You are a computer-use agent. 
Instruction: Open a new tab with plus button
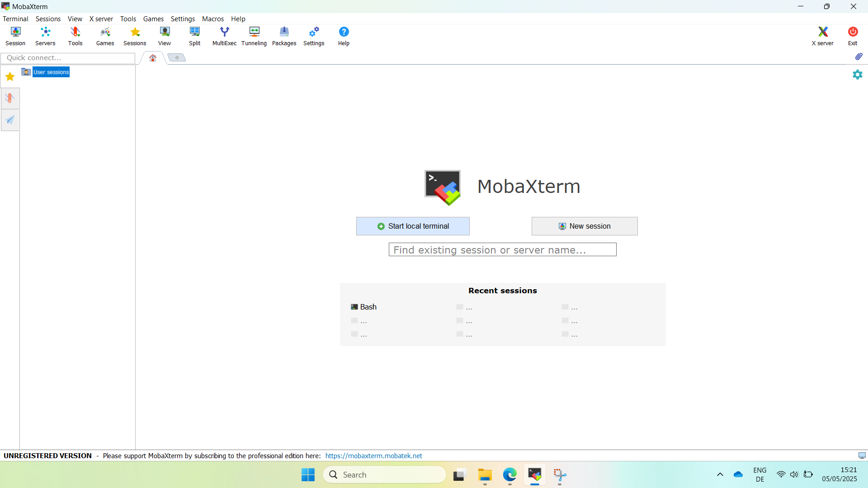coord(177,58)
